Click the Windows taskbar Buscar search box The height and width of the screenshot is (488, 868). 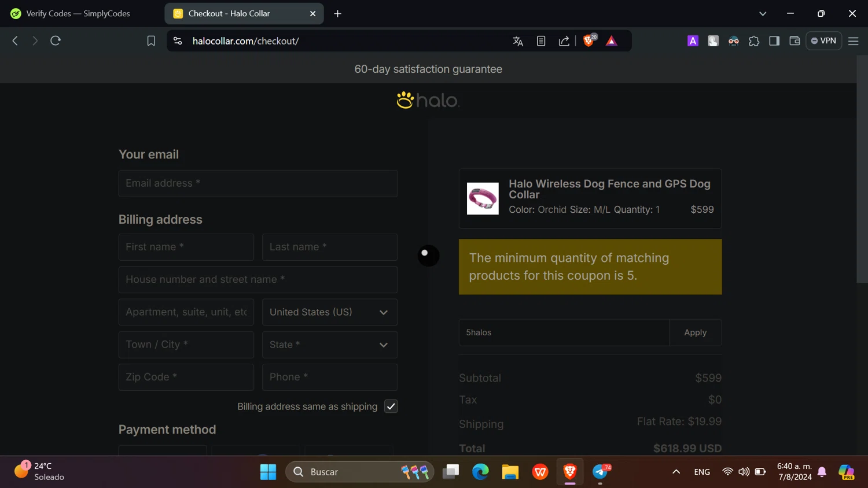(x=360, y=472)
